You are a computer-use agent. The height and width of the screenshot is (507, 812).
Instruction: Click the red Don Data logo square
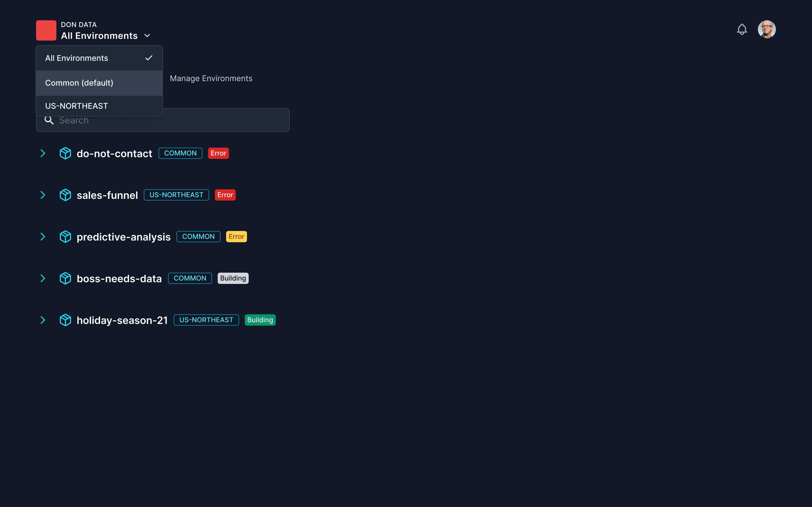tap(46, 30)
